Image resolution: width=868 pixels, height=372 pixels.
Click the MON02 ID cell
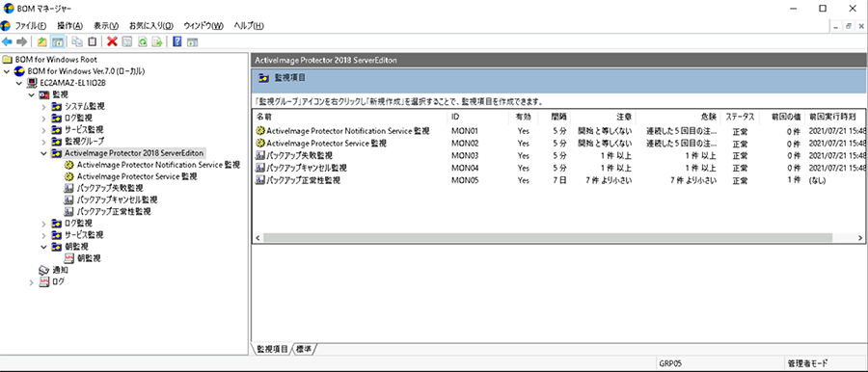[x=465, y=144]
